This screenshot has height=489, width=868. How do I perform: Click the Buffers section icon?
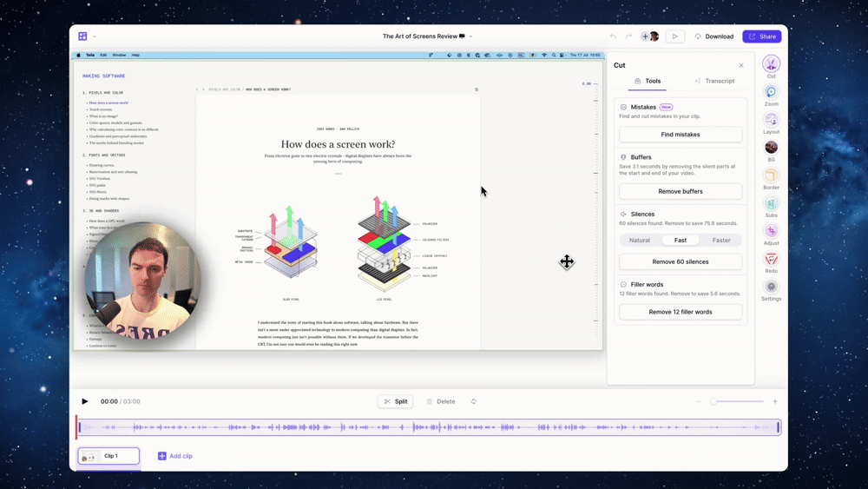pos(623,157)
